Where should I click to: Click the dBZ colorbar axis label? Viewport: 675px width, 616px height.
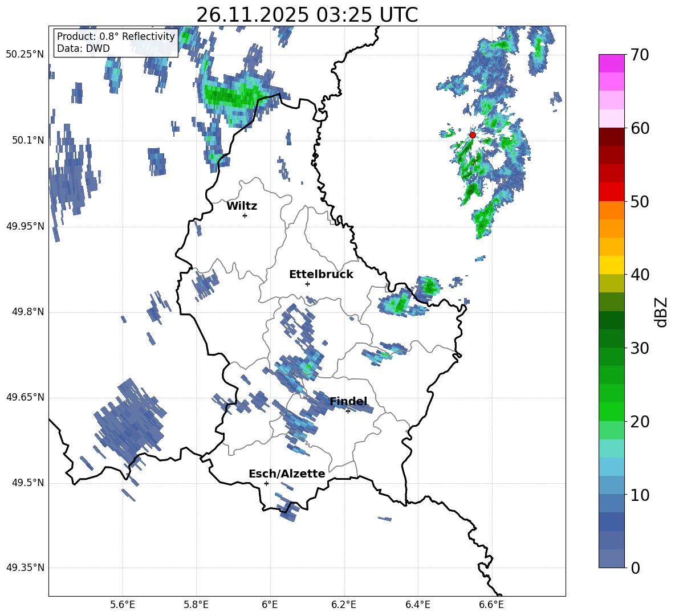661,312
